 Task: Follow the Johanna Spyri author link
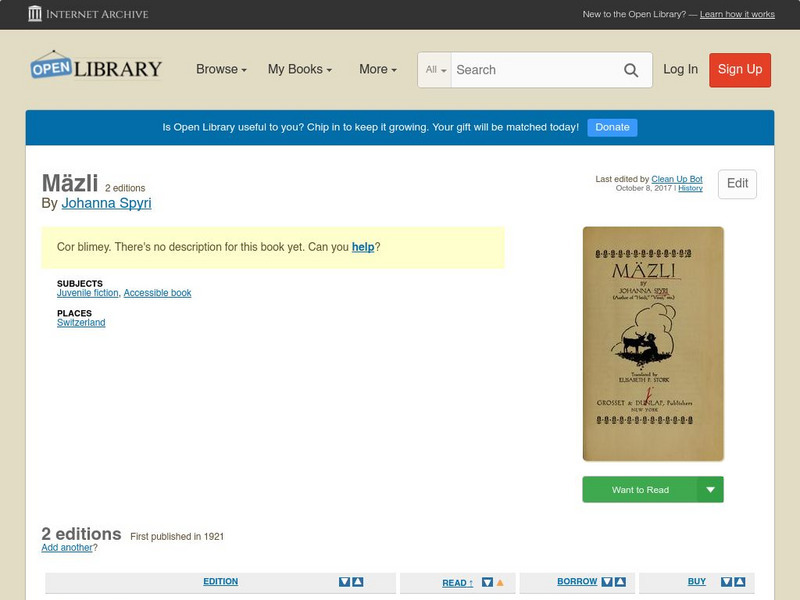point(106,202)
